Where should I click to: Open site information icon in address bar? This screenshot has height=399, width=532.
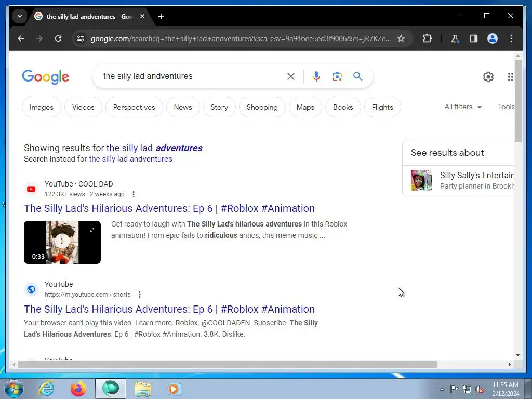81,38
